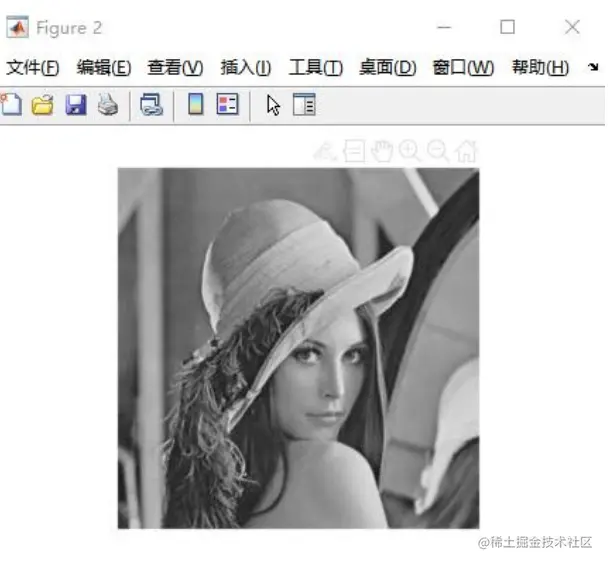Click the Figure 2 title text
Viewport: 608px width, 565px height.
tap(69, 28)
